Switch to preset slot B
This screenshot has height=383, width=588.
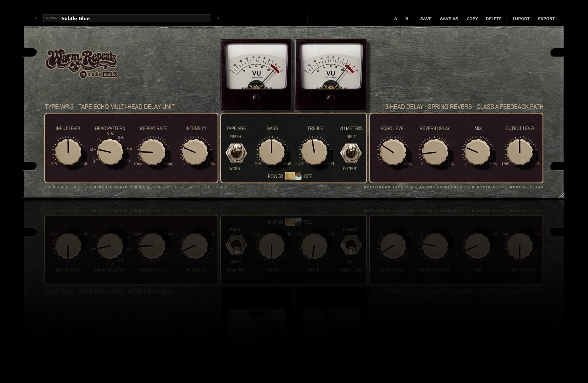[x=407, y=19]
